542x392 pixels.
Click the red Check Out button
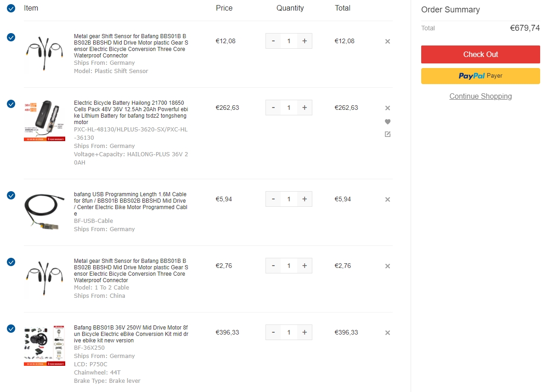tap(480, 54)
